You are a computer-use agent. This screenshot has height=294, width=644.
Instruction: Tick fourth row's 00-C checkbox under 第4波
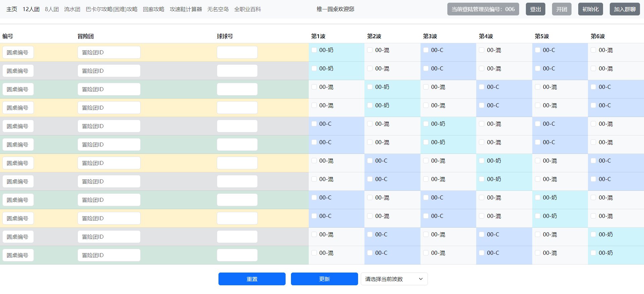point(482,105)
